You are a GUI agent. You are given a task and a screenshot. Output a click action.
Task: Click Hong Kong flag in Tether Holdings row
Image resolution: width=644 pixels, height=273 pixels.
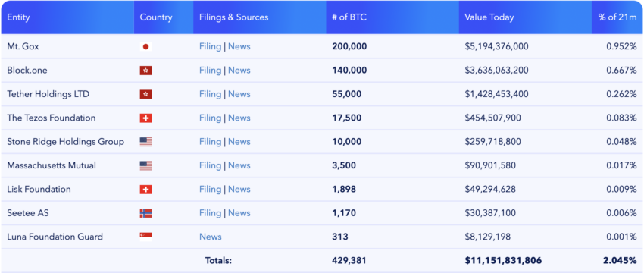145,94
